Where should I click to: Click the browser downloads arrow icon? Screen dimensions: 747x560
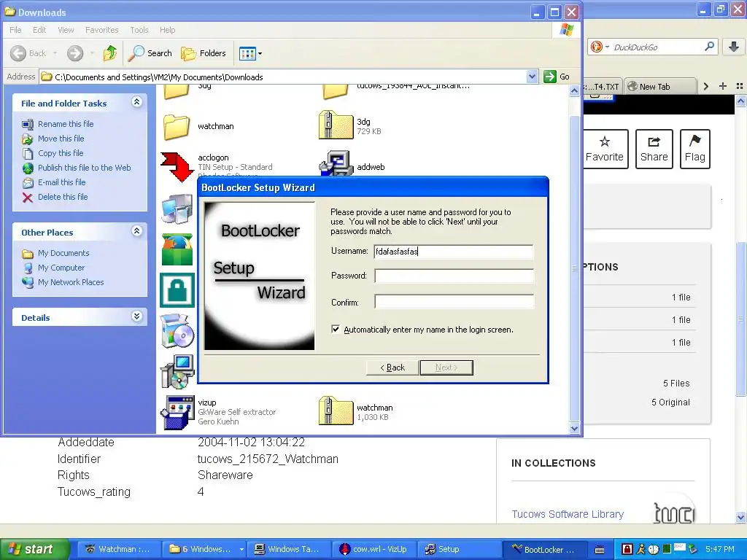(734, 47)
